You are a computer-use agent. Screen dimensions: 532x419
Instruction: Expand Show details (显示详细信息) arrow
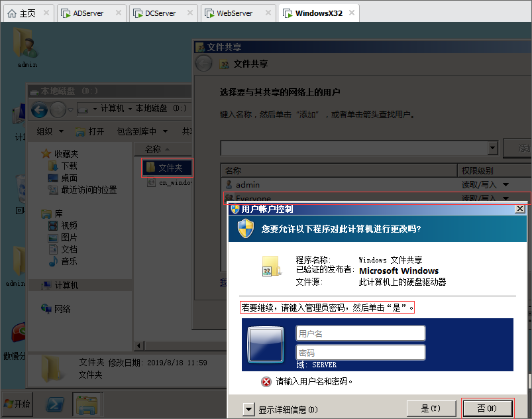248,410
